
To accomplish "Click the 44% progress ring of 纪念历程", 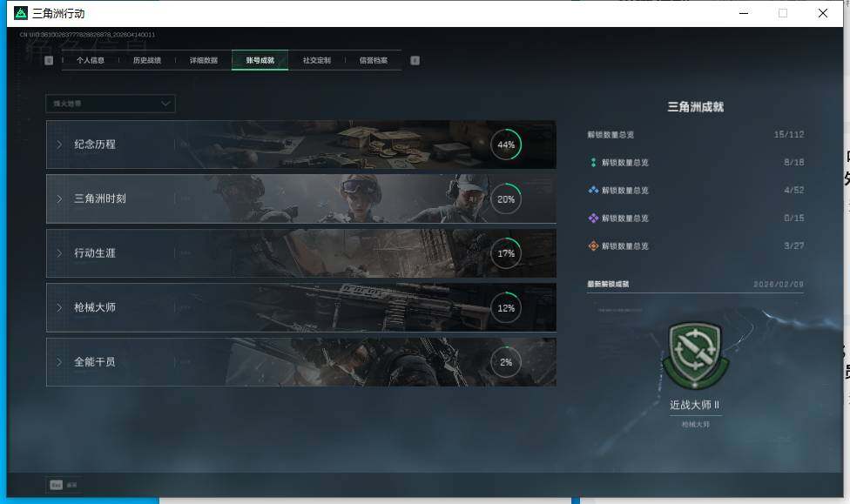I will pyautogui.click(x=506, y=144).
